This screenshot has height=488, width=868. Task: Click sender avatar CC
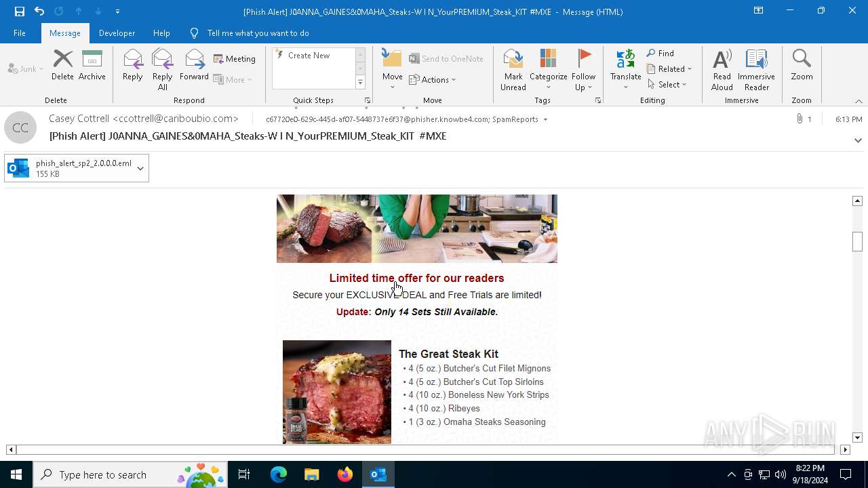tap(20, 127)
